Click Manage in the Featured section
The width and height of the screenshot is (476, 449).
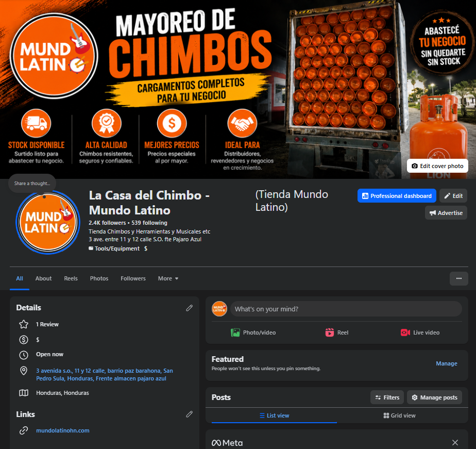point(446,363)
